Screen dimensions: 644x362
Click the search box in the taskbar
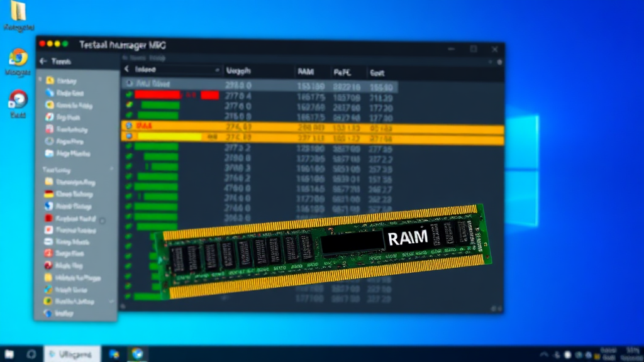(x=71, y=354)
